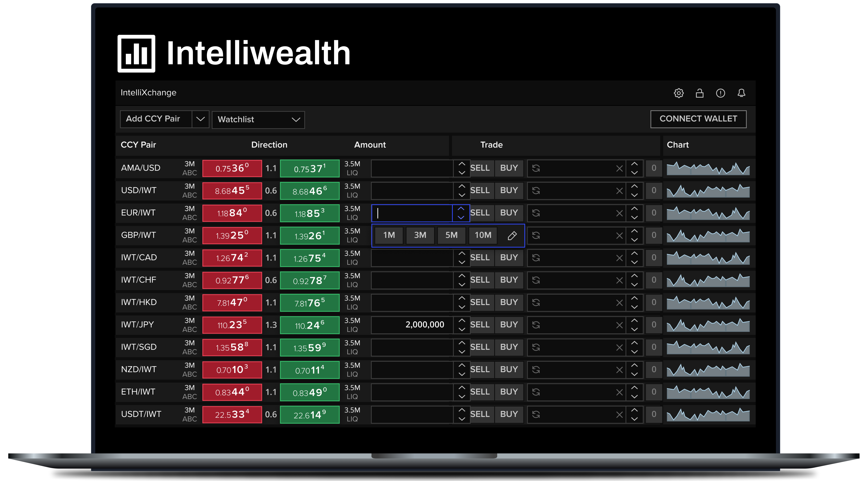Image resolution: width=868 pixels, height=481 pixels.
Task: Open the Add CCY Pair dropdown arrow
Action: tap(201, 119)
